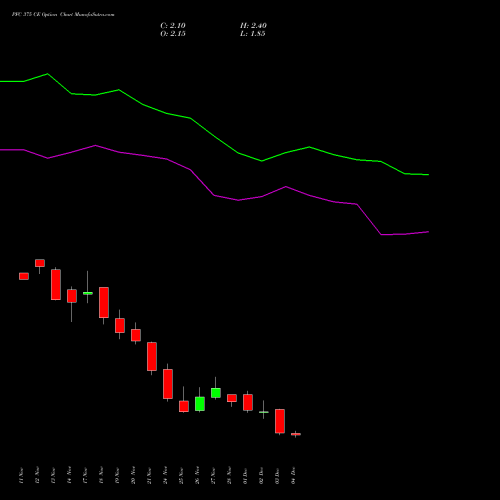Image resolution: width=500 pixels, height=500 pixels.
Task: Select the 01 Dec date label
Action: [245, 475]
